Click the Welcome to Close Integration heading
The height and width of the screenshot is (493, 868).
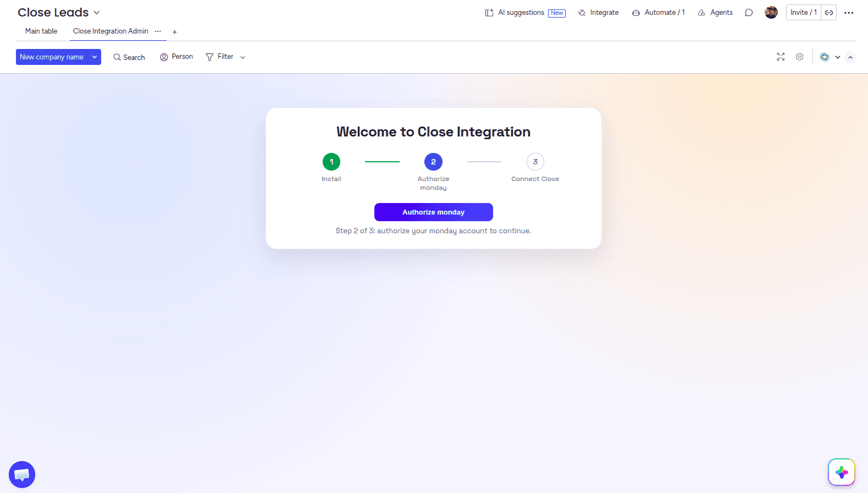pyautogui.click(x=434, y=132)
